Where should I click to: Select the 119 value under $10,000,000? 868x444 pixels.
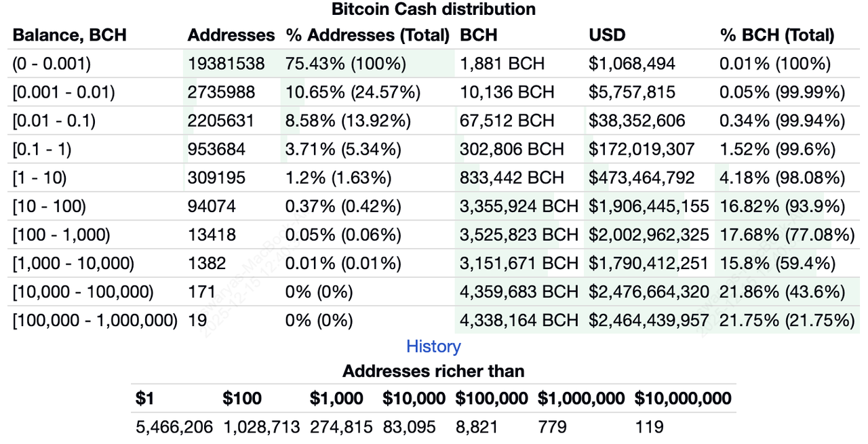(x=650, y=427)
